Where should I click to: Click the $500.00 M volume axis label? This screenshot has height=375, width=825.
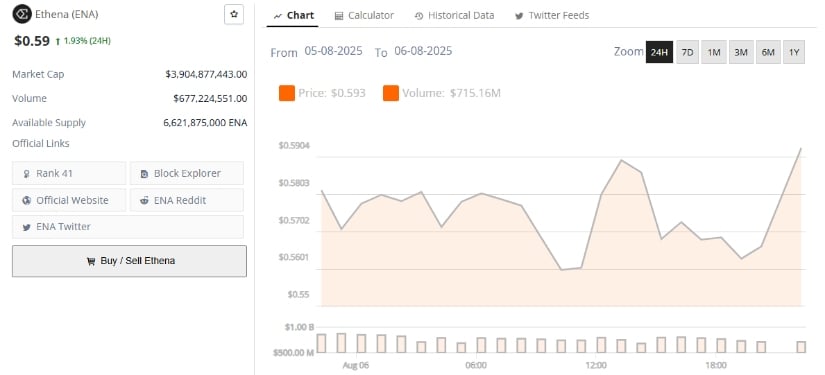tap(293, 352)
